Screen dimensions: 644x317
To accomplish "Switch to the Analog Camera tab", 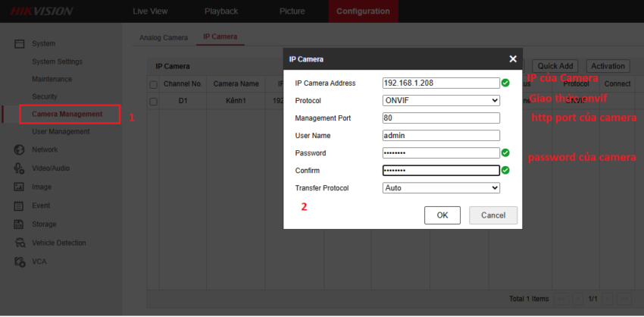I will tap(164, 38).
